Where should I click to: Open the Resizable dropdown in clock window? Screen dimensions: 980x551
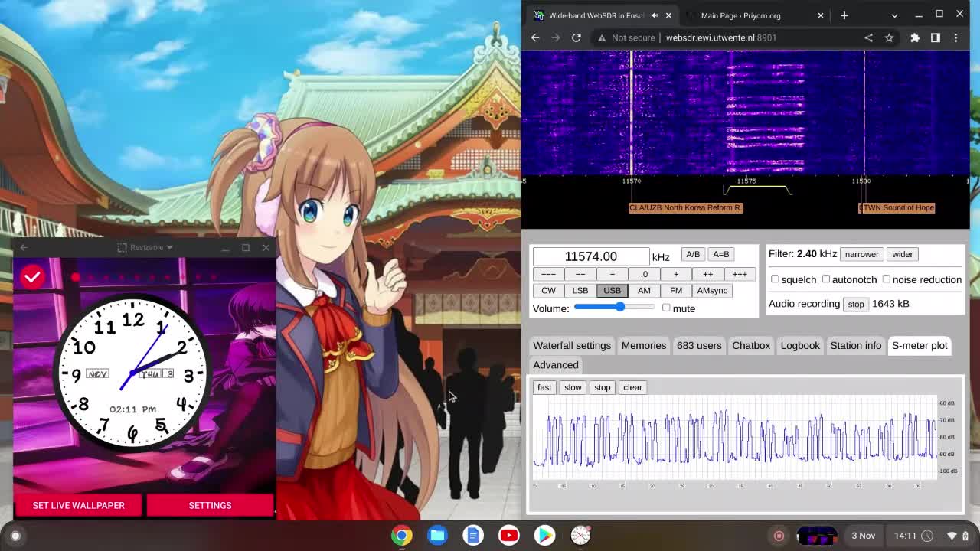[x=145, y=247]
